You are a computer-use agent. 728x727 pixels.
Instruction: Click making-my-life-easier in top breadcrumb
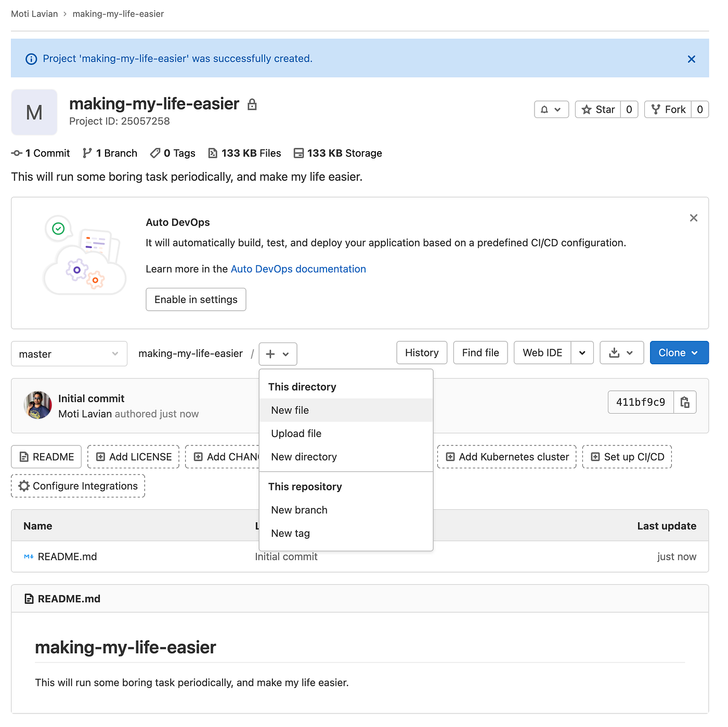click(118, 14)
